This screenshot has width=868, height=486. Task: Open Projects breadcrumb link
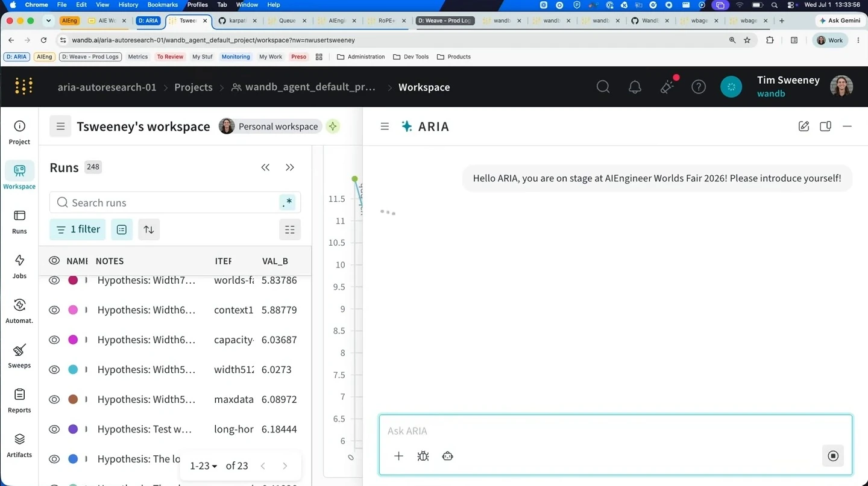pyautogui.click(x=193, y=87)
